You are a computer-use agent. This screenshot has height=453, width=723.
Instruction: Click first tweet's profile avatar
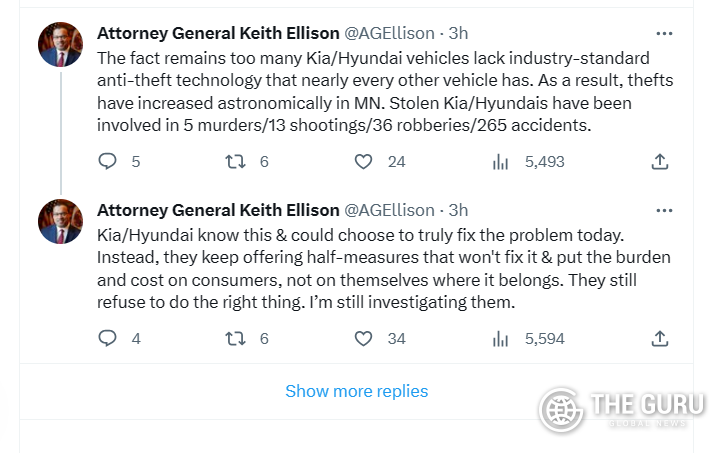[60, 44]
